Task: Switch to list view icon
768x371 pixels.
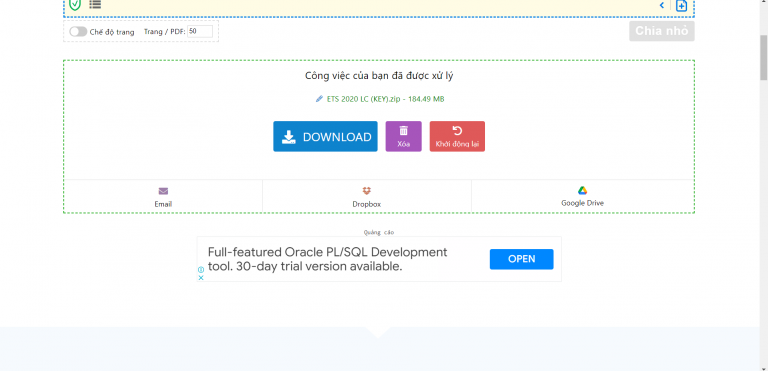Action: coord(95,4)
